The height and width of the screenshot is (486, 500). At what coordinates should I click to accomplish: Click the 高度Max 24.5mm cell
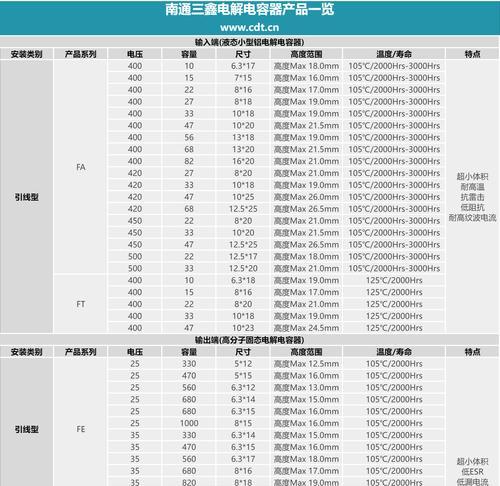coord(306,328)
